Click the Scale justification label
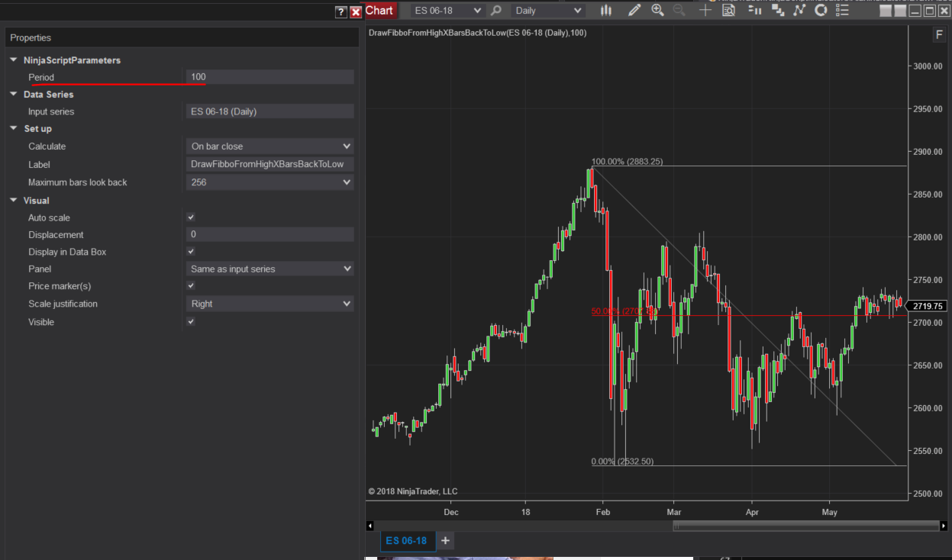This screenshot has height=560, width=952. click(x=63, y=304)
